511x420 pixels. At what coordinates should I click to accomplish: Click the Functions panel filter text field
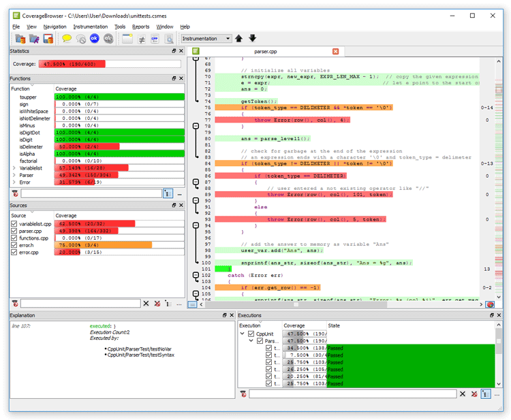click(91, 194)
